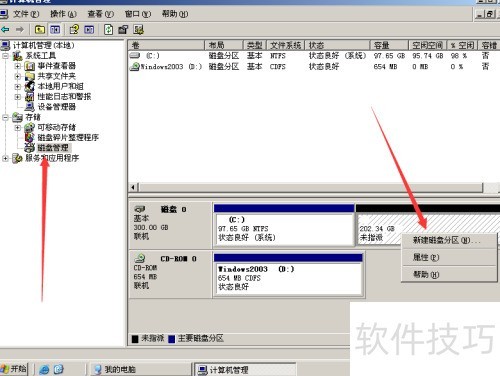Click the last toolbar icon with disk image
500x376 pixels.
138,30
